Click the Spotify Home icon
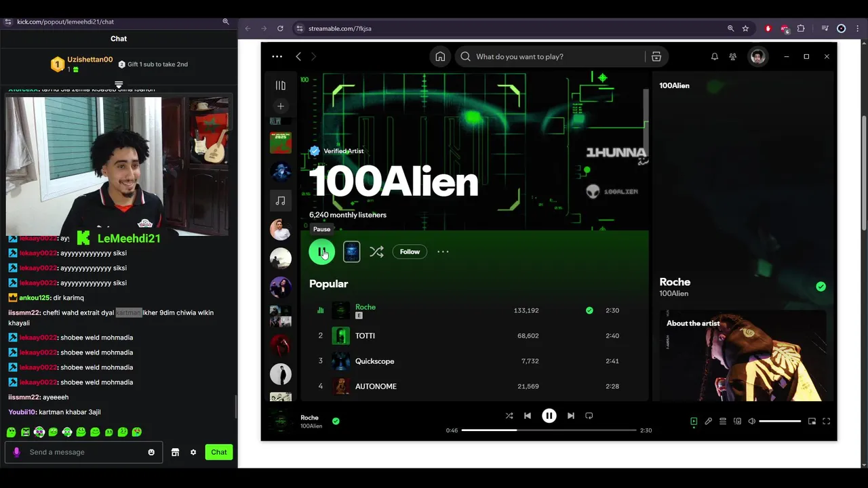 (440, 57)
